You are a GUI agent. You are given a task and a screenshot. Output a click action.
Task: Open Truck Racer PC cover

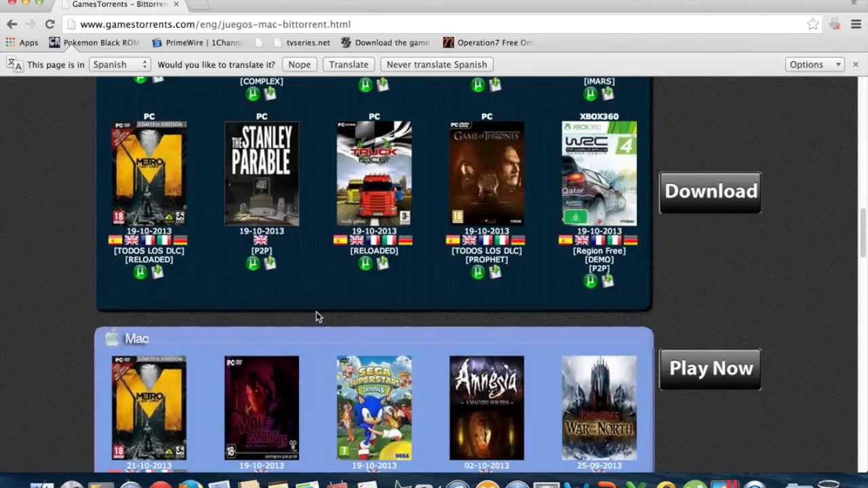(374, 174)
